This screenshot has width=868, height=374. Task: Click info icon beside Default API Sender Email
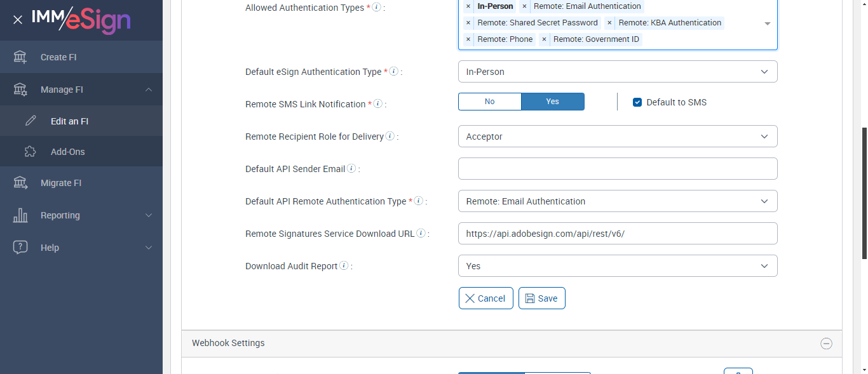point(351,169)
